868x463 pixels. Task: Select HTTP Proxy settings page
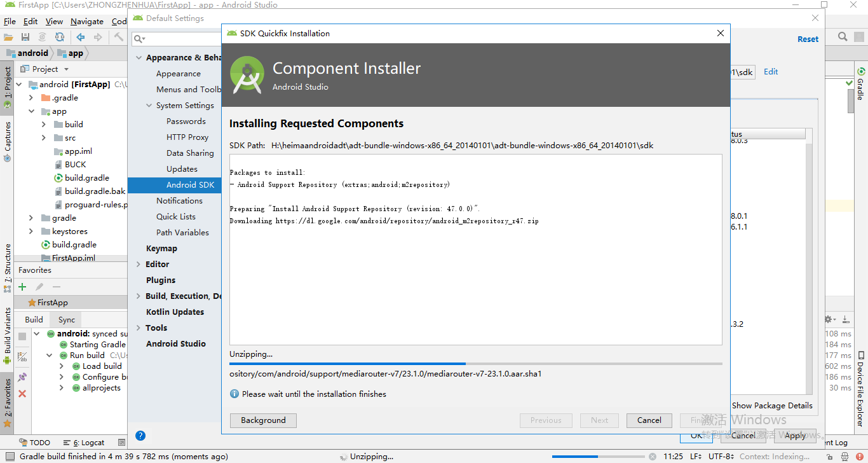tap(187, 137)
